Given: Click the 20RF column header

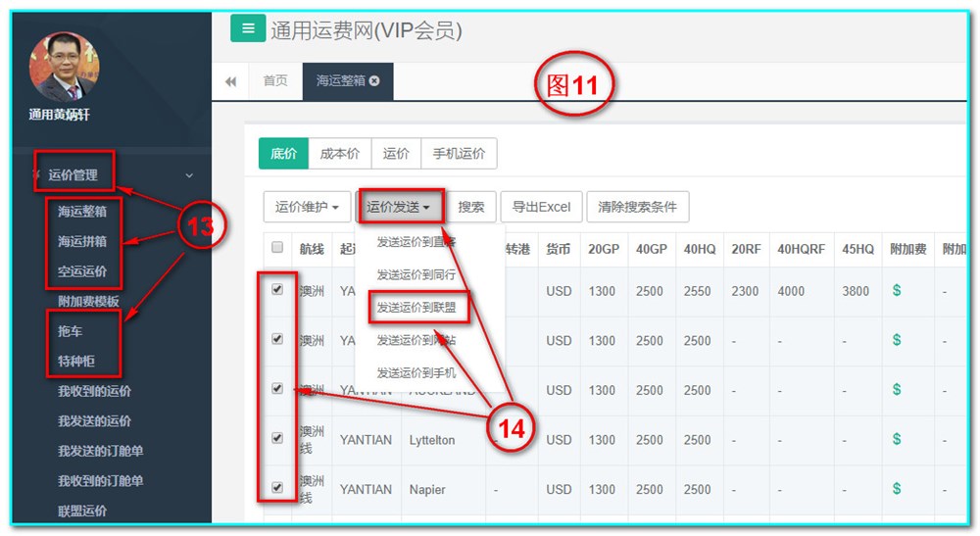Looking at the screenshot, I should point(746,249).
